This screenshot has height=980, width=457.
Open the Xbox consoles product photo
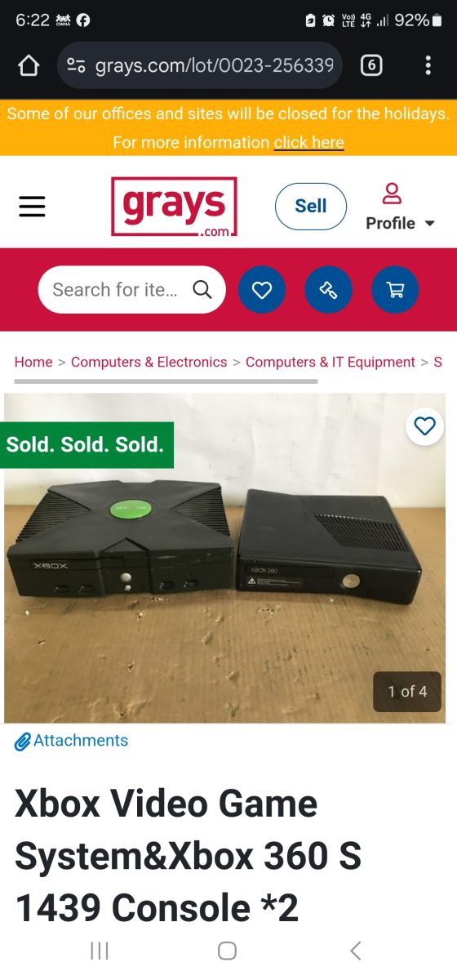point(227,558)
